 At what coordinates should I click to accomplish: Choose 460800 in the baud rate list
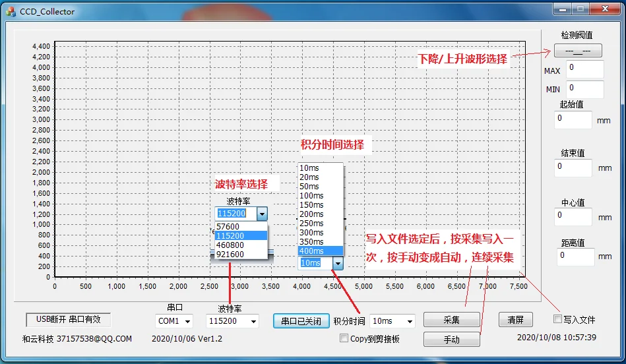click(241, 245)
